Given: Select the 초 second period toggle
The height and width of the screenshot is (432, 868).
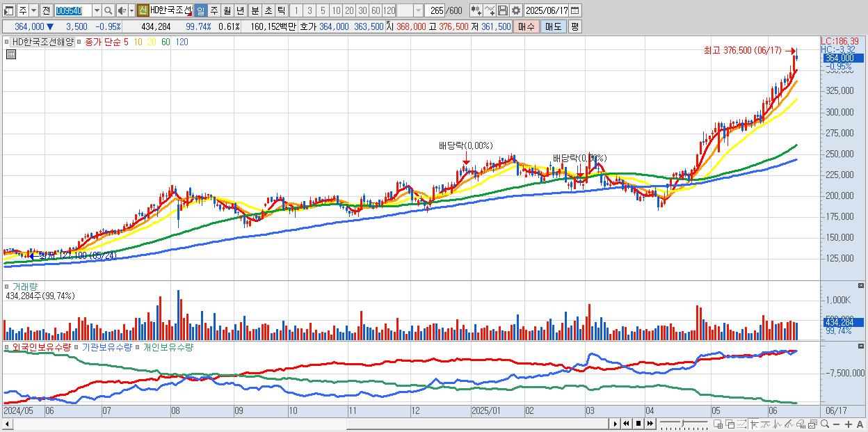Looking at the screenshot, I should 268,10.
